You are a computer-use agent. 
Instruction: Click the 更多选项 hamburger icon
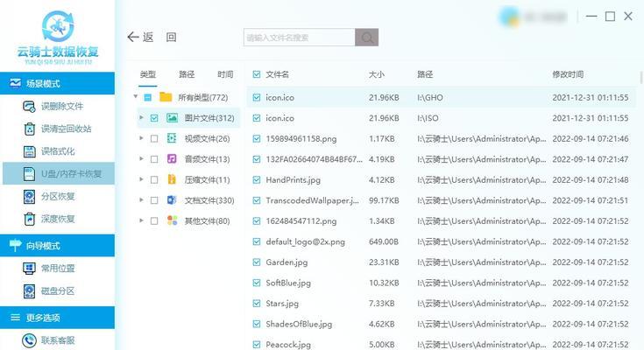pyautogui.click(x=15, y=318)
